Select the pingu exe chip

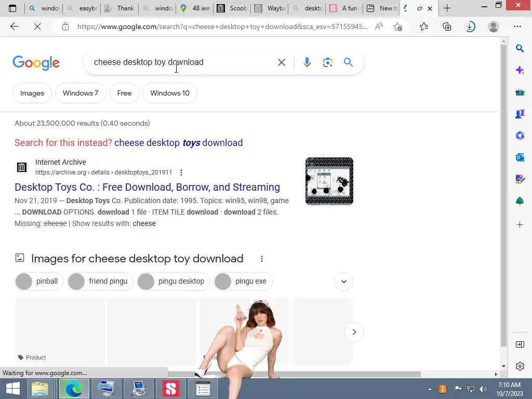243,281
